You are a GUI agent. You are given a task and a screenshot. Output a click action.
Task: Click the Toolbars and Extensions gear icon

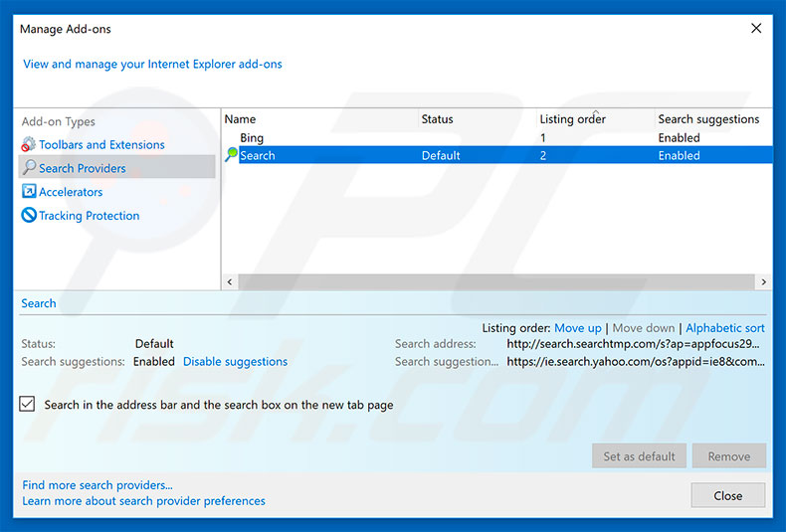pos(29,145)
